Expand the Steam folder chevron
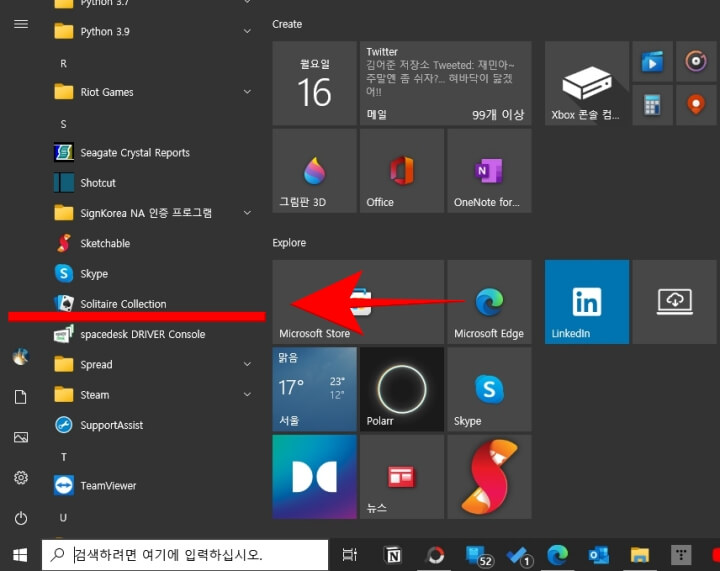 tap(247, 395)
